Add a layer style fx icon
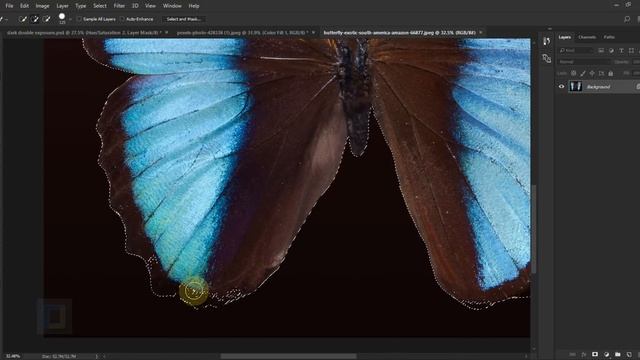This screenshot has height=360, width=640. tap(584, 354)
